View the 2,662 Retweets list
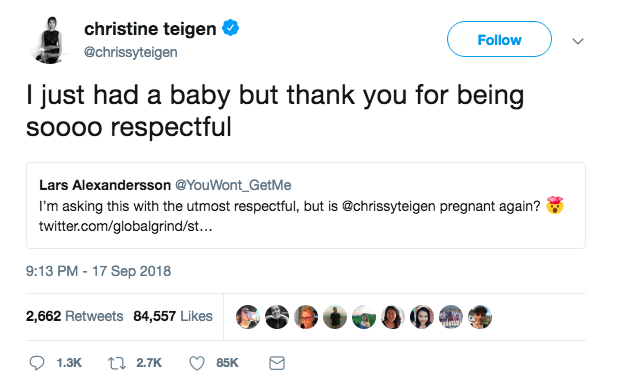Screen dimensions: 618x390 (x=74, y=316)
